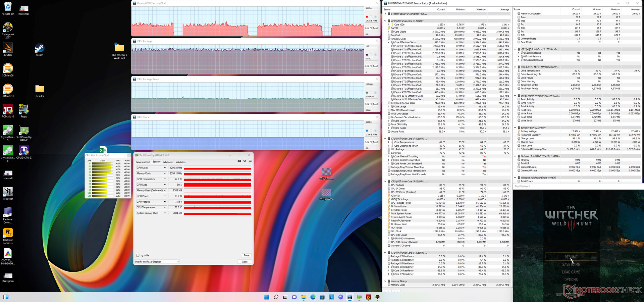Enable the Log to file checkbox

(x=138, y=255)
